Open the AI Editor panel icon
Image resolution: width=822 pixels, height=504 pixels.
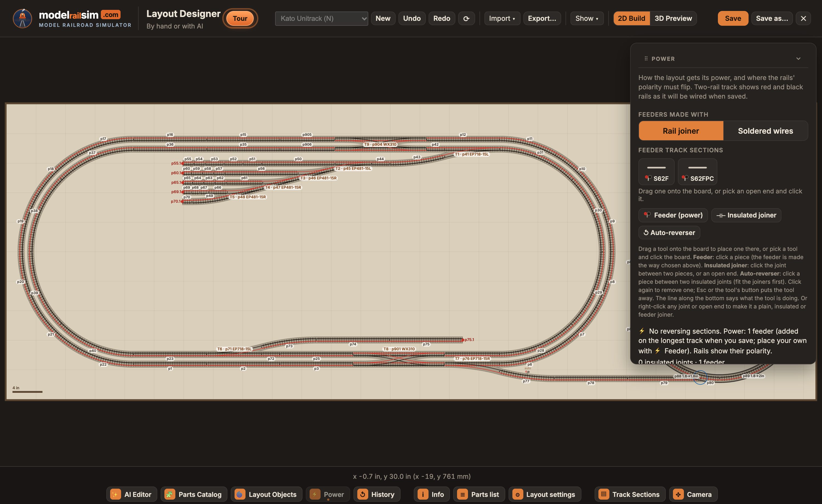115,494
